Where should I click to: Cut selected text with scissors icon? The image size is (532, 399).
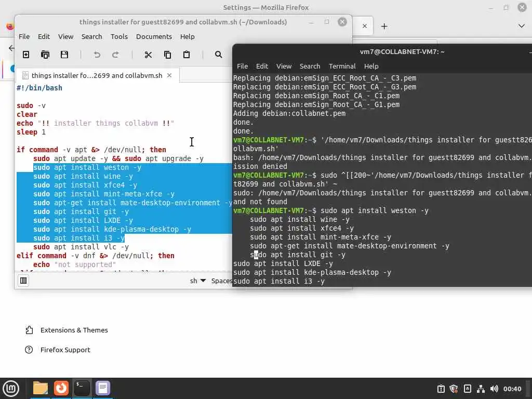(x=148, y=55)
